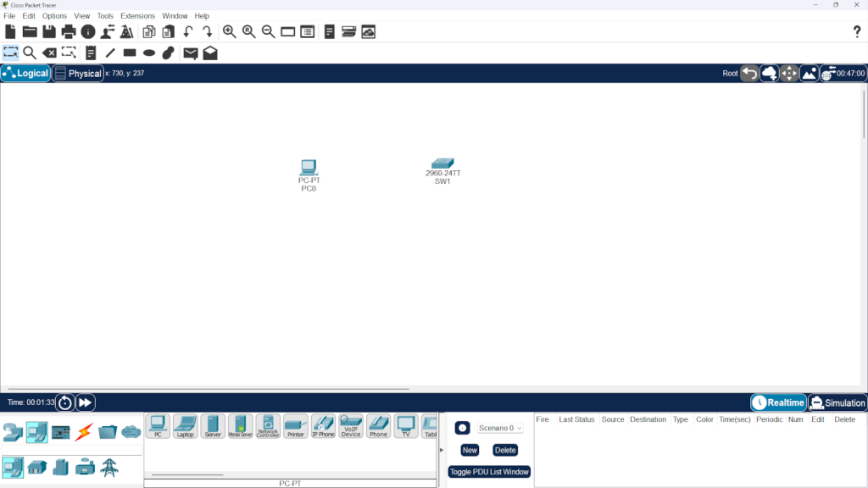Click Toggle PDU List Window button
868x488 pixels.
[489, 472]
